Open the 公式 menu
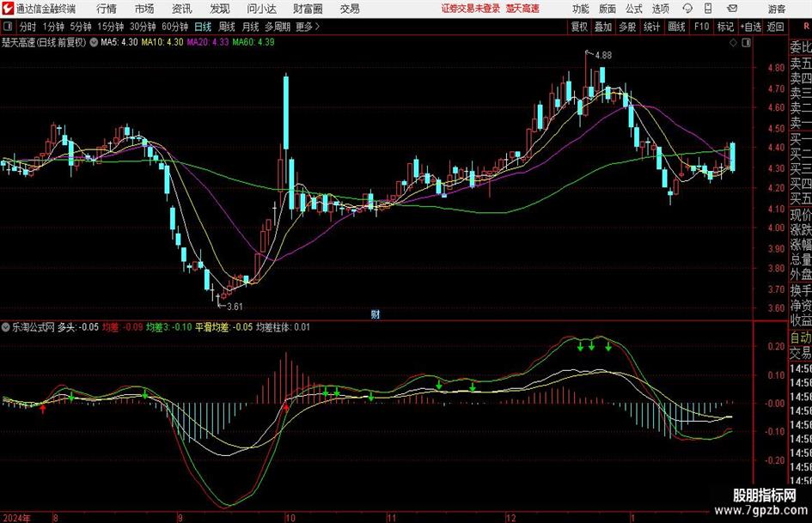The height and width of the screenshot is (523, 812). tap(634, 9)
